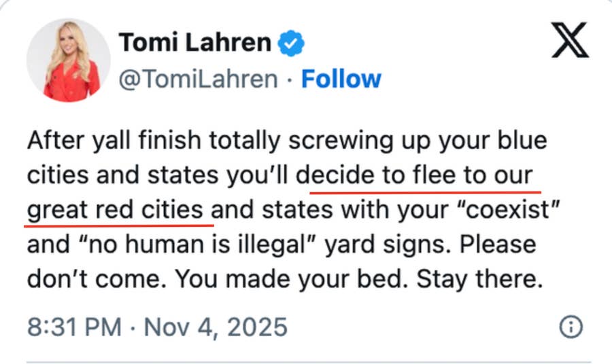
Task: Click the "Nov 4, 2025" date
Action: (x=216, y=328)
